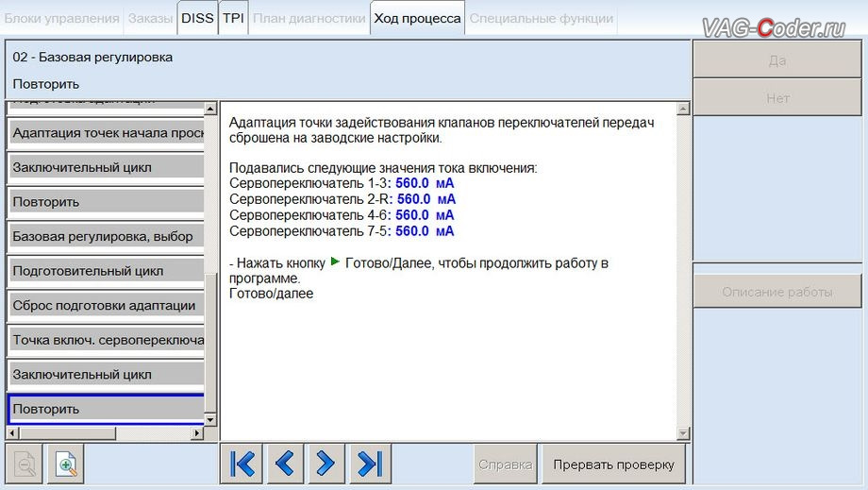868x490 pixels.
Task: Select Подготовительный цикл list entry
Action: pyautogui.click(x=107, y=271)
